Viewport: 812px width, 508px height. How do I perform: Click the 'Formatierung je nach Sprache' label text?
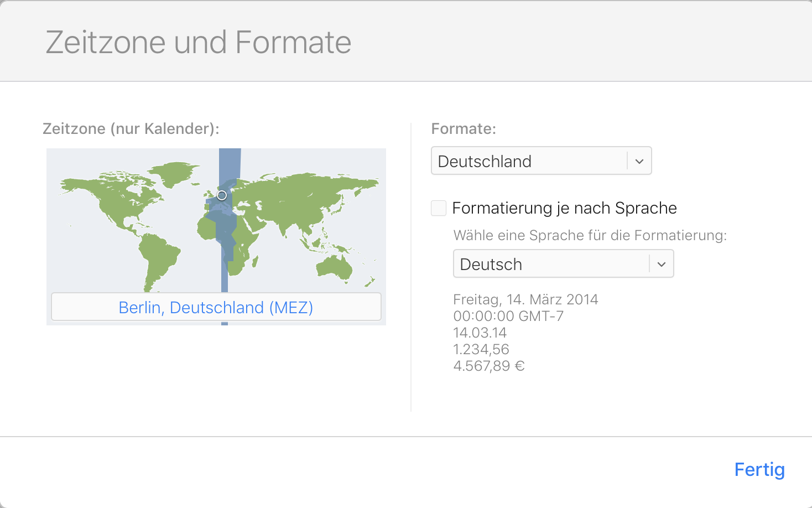[x=564, y=208]
